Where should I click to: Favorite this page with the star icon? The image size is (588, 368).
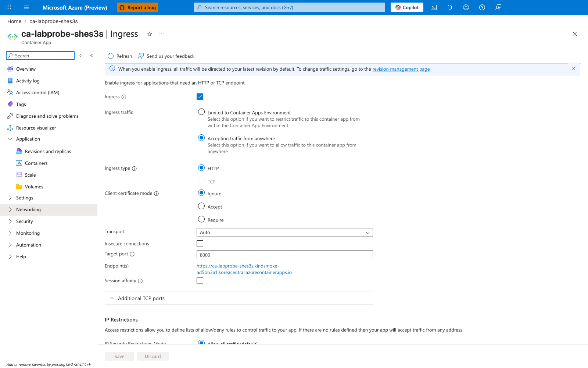tap(150, 34)
